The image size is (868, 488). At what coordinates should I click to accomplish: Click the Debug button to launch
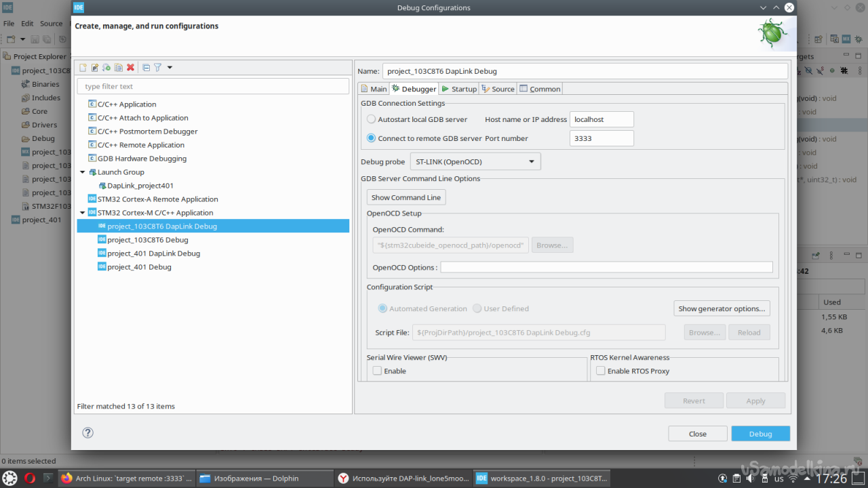click(760, 434)
